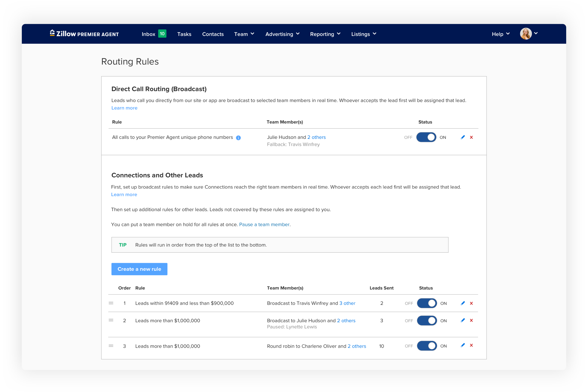This screenshot has height=392, width=588.
Task: Click pencil icon for the 91409 leads rule
Action: tap(463, 303)
